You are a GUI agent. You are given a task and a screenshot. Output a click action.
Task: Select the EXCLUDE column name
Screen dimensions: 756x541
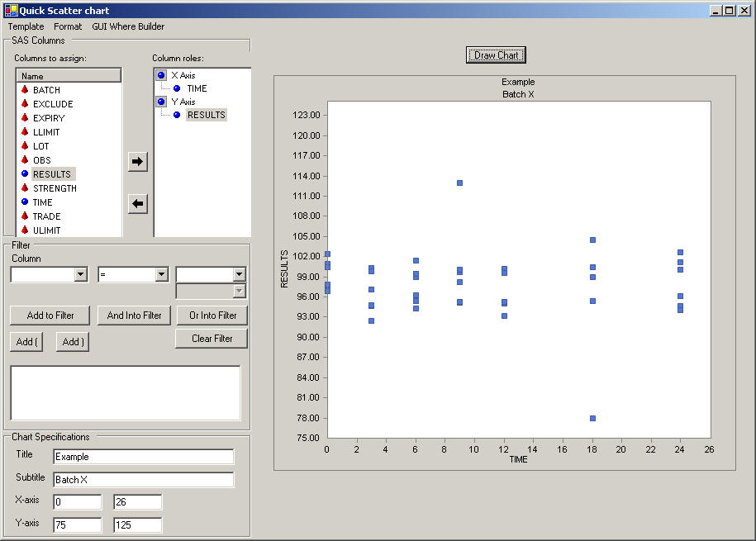coord(53,104)
